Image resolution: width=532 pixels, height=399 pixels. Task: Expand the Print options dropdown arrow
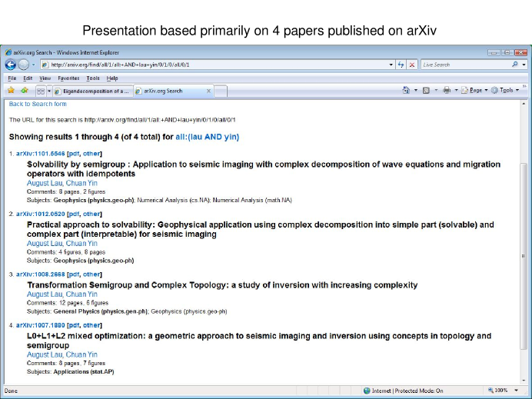click(456, 90)
